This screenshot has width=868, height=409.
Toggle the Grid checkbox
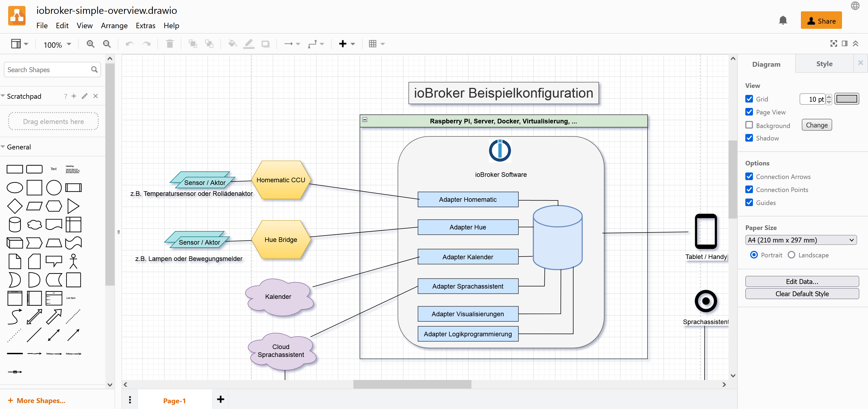click(x=749, y=99)
